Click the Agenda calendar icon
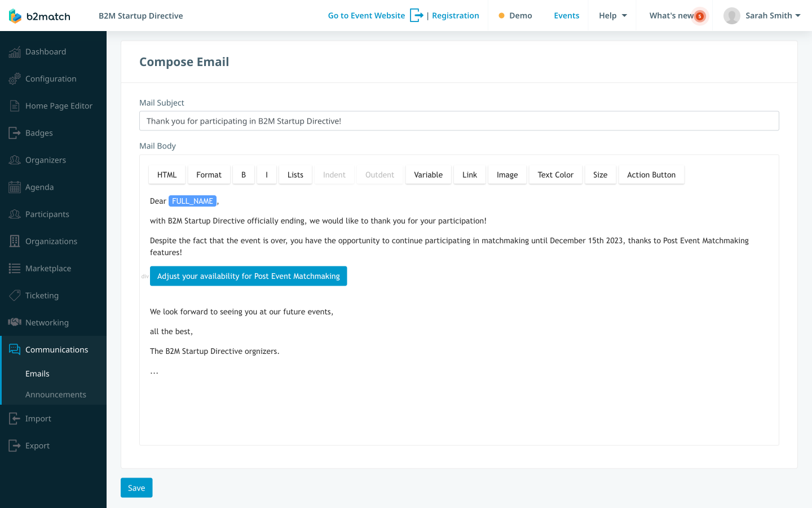Image resolution: width=812 pixels, height=508 pixels. click(15, 187)
